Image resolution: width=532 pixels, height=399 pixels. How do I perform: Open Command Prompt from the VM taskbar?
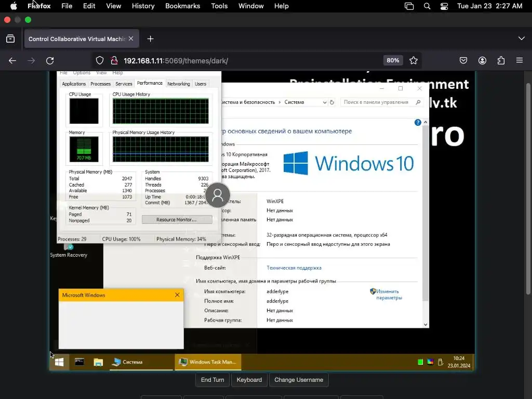click(79, 362)
